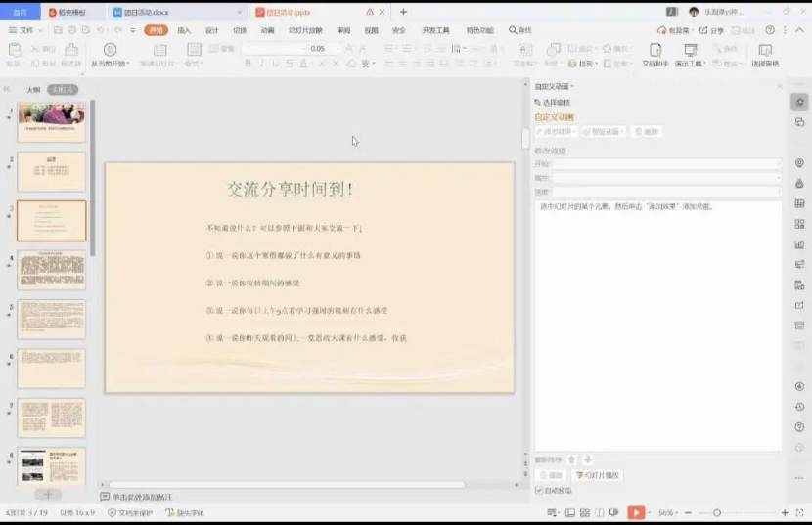
Task: Open the 选择窗格 ribbon tool
Action: point(765,56)
